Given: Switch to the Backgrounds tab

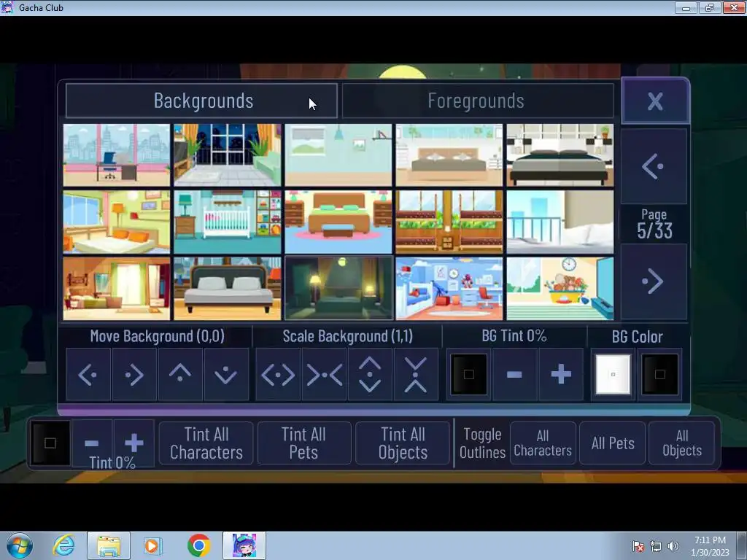Looking at the screenshot, I should [x=201, y=101].
